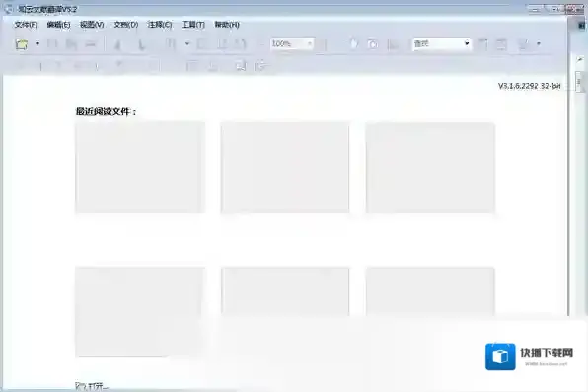The height and width of the screenshot is (392, 588).
Task: Click into the 查找 search field
Action: pyautogui.click(x=437, y=43)
